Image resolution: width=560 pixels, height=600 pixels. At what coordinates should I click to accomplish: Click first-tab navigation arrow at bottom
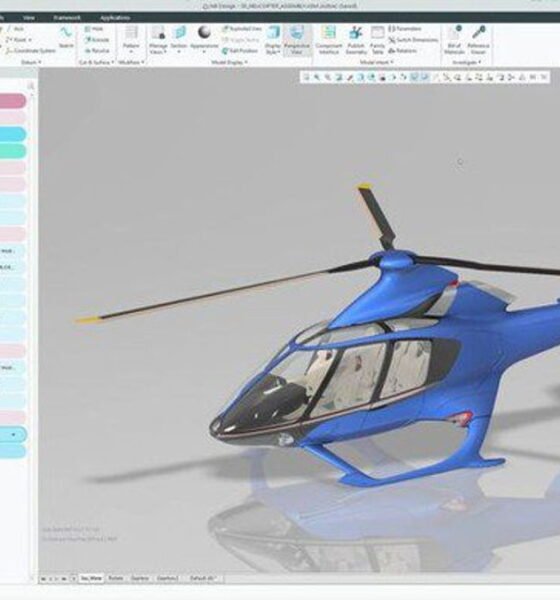pyautogui.click(x=44, y=579)
